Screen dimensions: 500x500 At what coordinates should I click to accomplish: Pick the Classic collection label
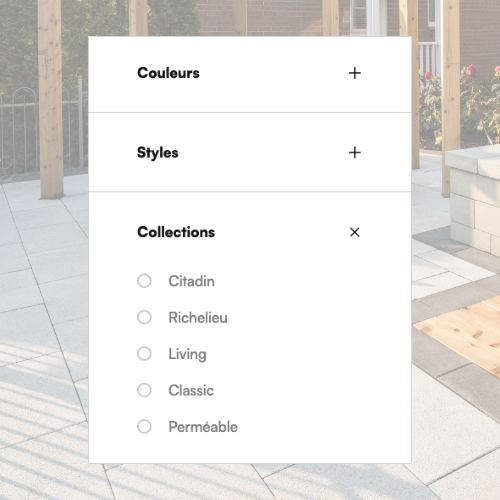pyautogui.click(x=191, y=390)
